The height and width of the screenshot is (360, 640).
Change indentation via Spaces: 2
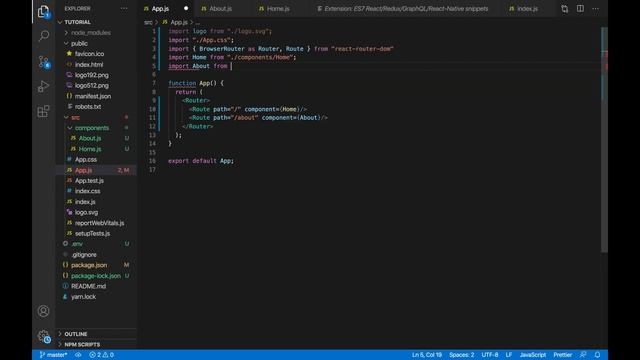[462, 355]
